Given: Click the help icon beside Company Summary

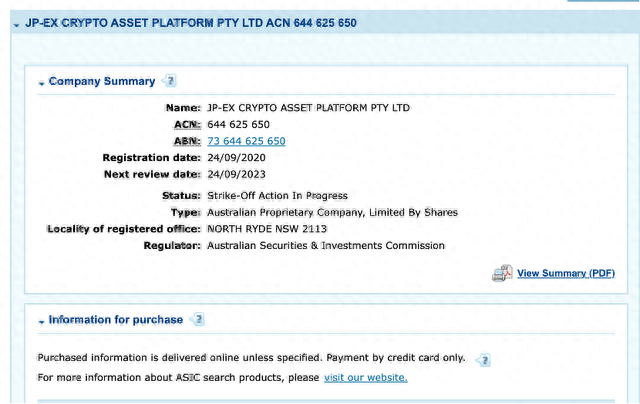Looking at the screenshot, I should click(170, 81).
